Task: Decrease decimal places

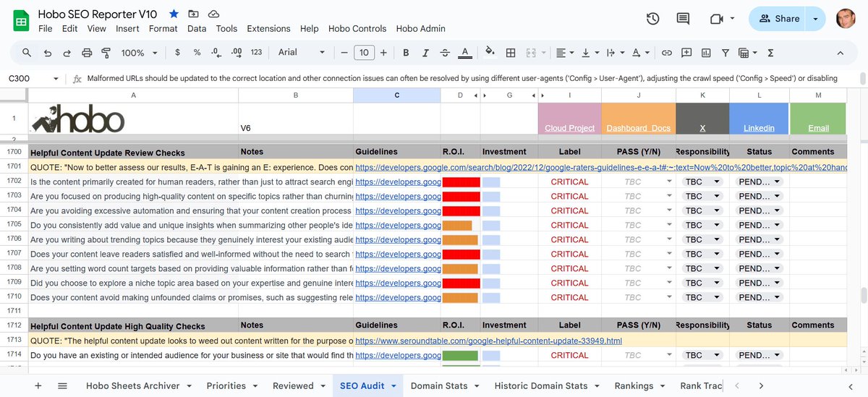Action: click(216, 53)
